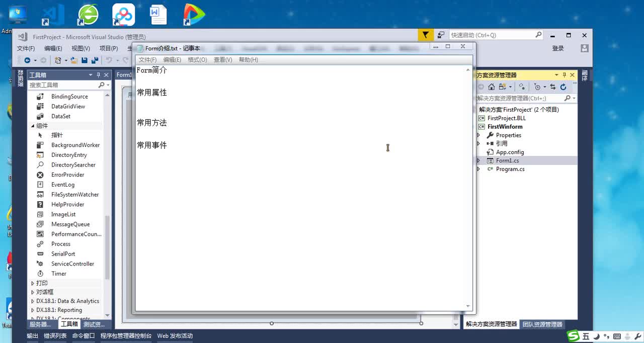The image size is (644, 343).
Task: Click the Undo toolbar icon
Action: coord(108,60)
